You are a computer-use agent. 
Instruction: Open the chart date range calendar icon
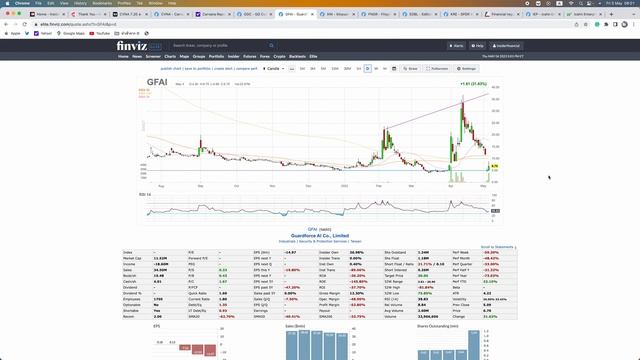click(394, 69)
